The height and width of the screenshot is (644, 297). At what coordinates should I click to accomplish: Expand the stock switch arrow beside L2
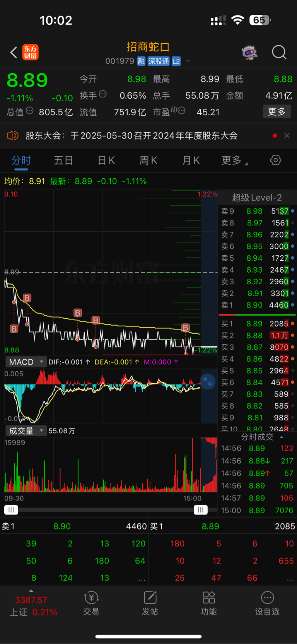point(188,61)
